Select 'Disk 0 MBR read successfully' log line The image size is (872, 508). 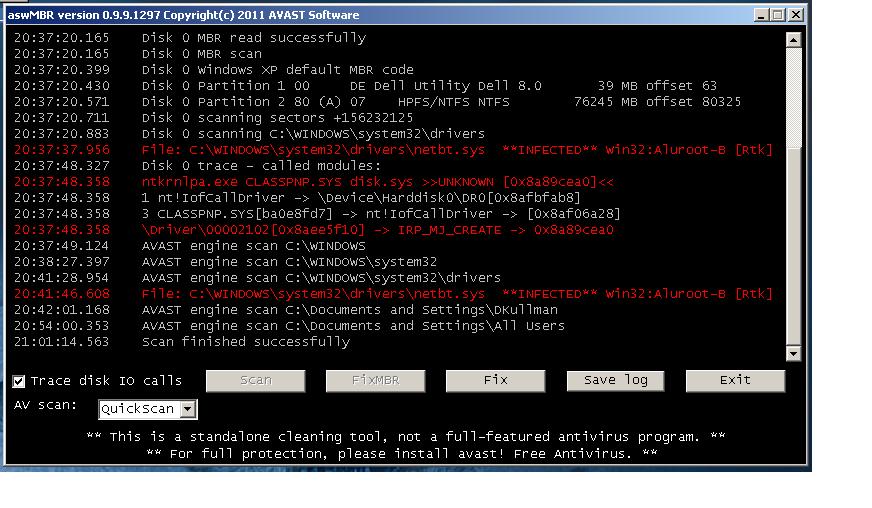[190, 38]
